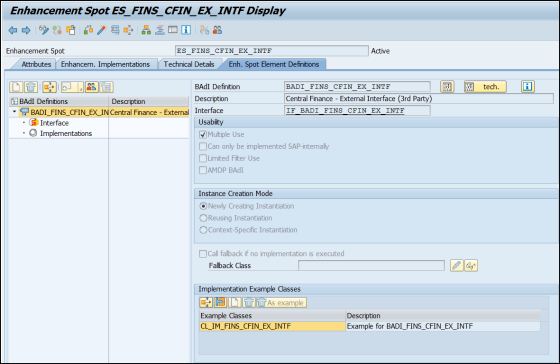
Task: Select the Implementations tree node
Action: [x=66, y=133]
